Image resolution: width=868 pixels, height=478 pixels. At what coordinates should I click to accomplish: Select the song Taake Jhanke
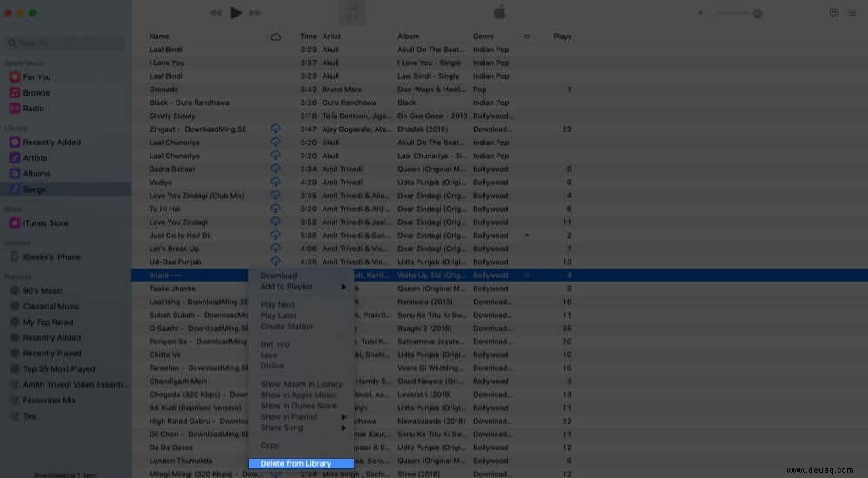coord(172,289)
